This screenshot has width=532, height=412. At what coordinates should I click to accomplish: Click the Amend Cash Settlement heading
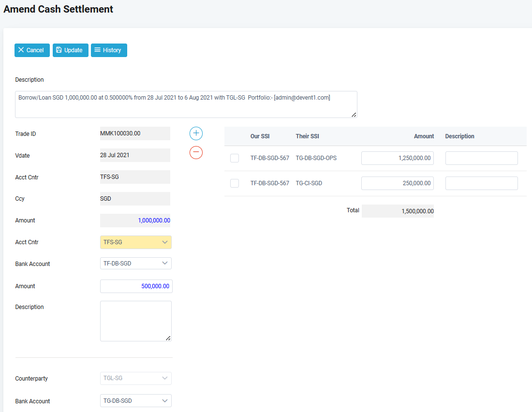(59, 9)
